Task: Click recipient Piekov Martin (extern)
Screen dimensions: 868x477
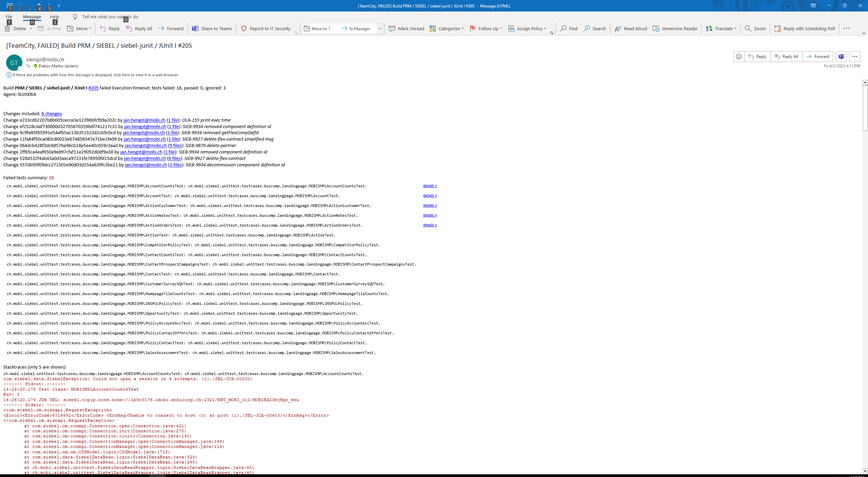Action: click(x=58, y=66)
